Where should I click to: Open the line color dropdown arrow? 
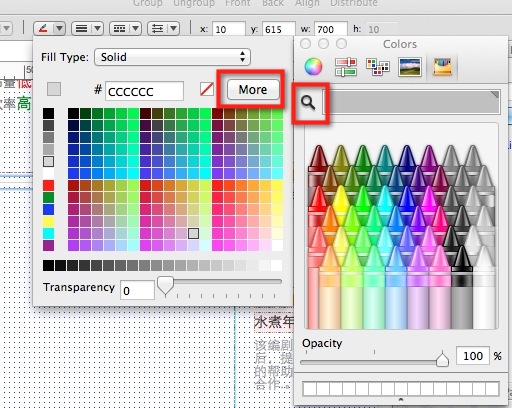[59, 29]
